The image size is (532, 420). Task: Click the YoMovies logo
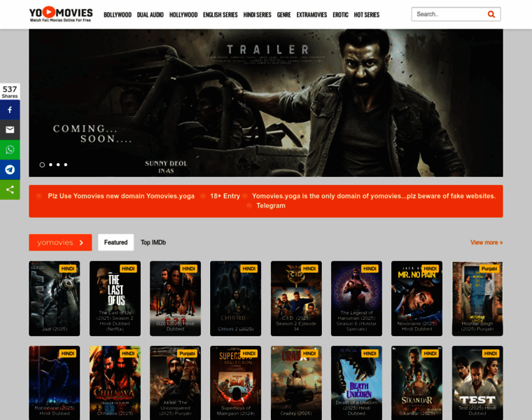pos(61,14)
